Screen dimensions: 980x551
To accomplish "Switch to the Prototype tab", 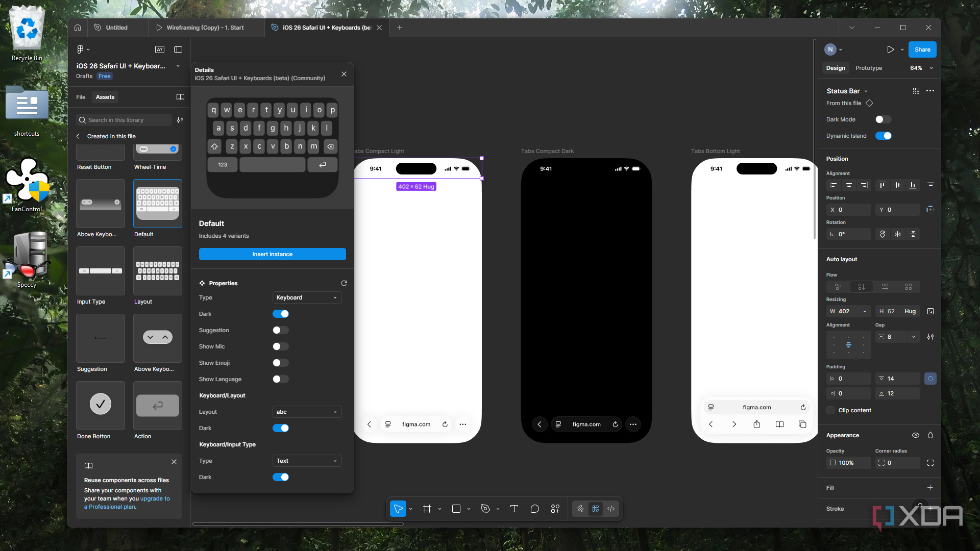I will tap(868, 68).
